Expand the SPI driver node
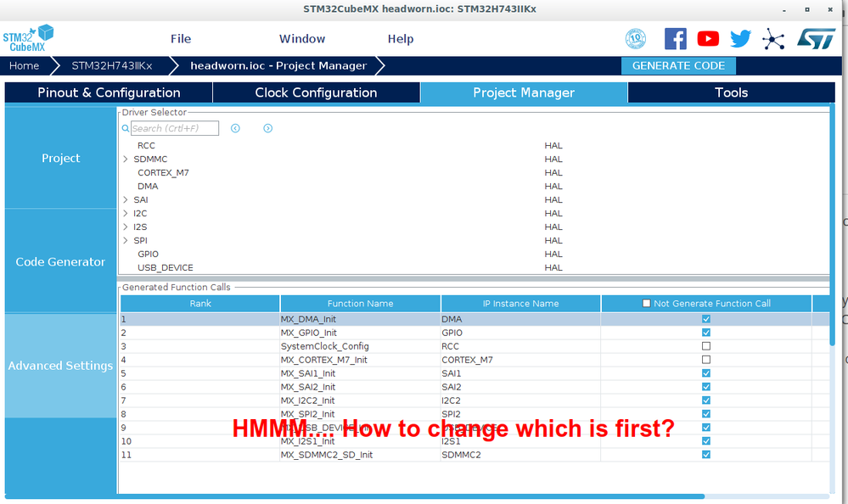Viewport: 848px width, 504px height. point(126,240)
